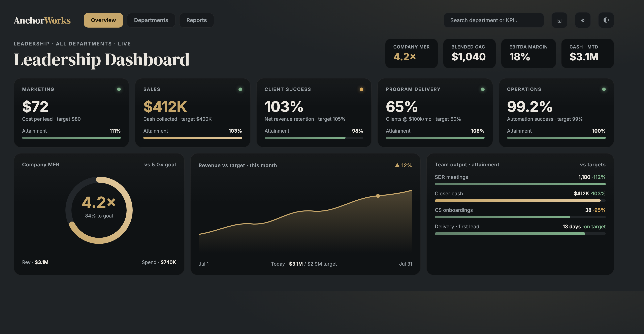The width and height of the screenshot is (644, 334).
Task: Click Marketing attainment progress bar
Action: click(x=71, y=138)
